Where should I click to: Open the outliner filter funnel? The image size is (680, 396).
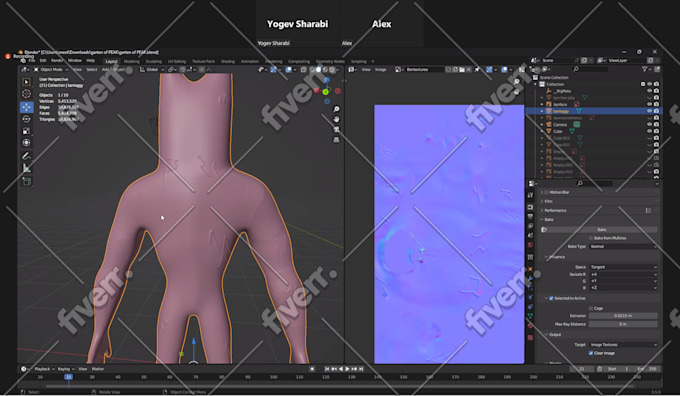pos(645,69)
